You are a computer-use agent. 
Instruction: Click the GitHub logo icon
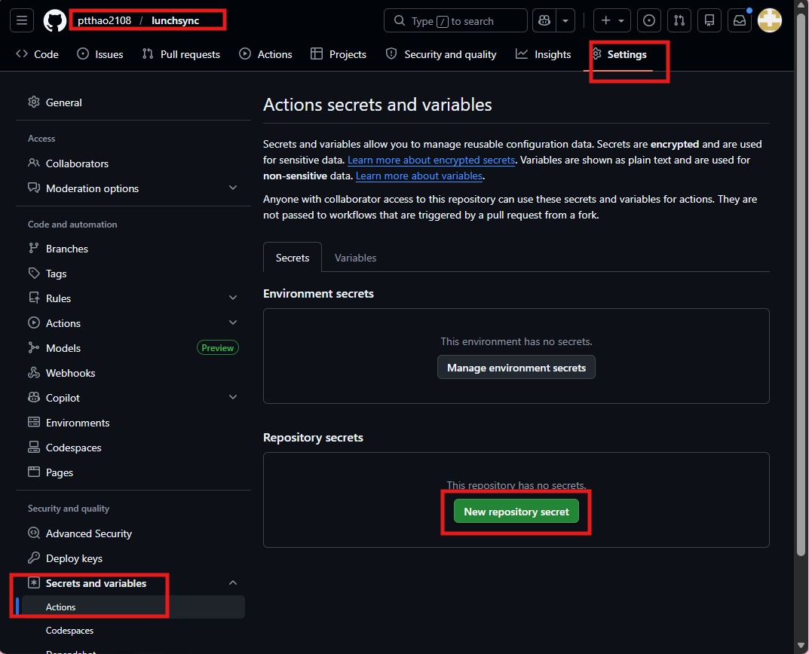54,21
